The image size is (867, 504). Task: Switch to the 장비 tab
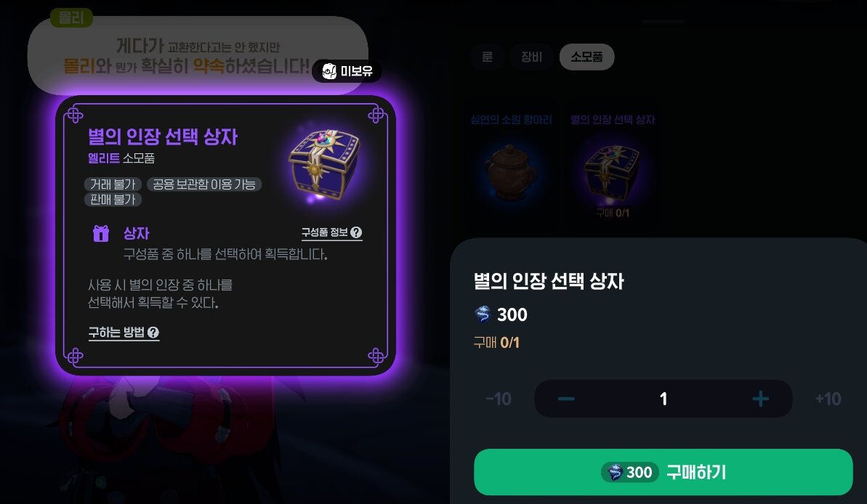pos(531,57)
